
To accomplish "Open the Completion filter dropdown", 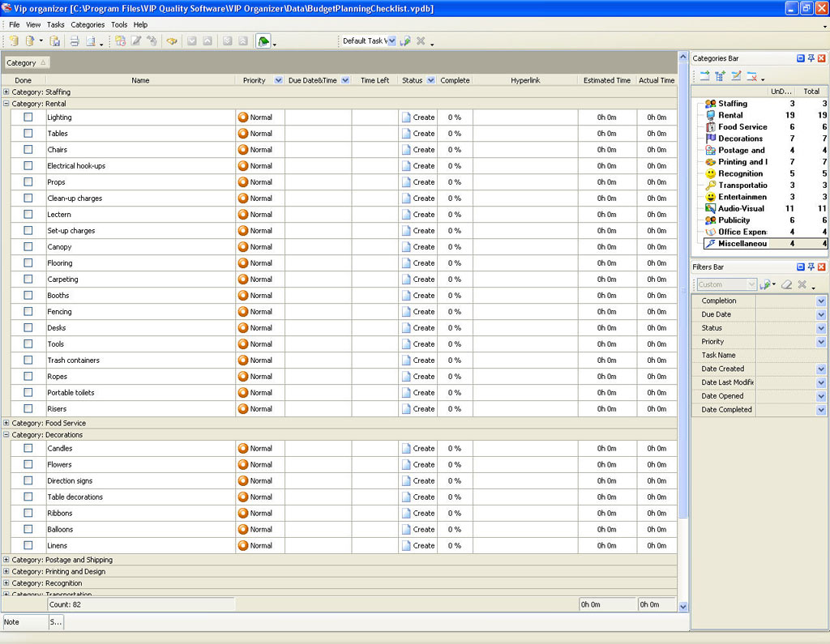I will click(x=820, y=301).
